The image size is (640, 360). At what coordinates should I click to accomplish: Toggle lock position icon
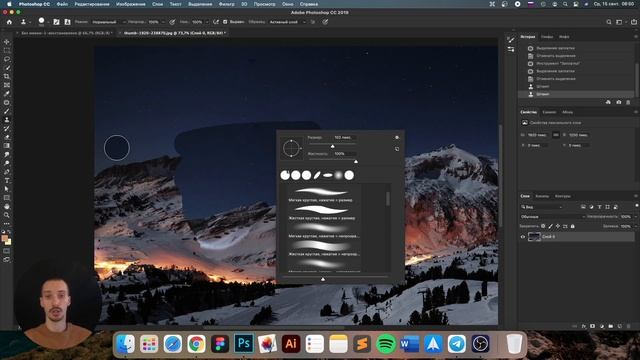[558, 226]
